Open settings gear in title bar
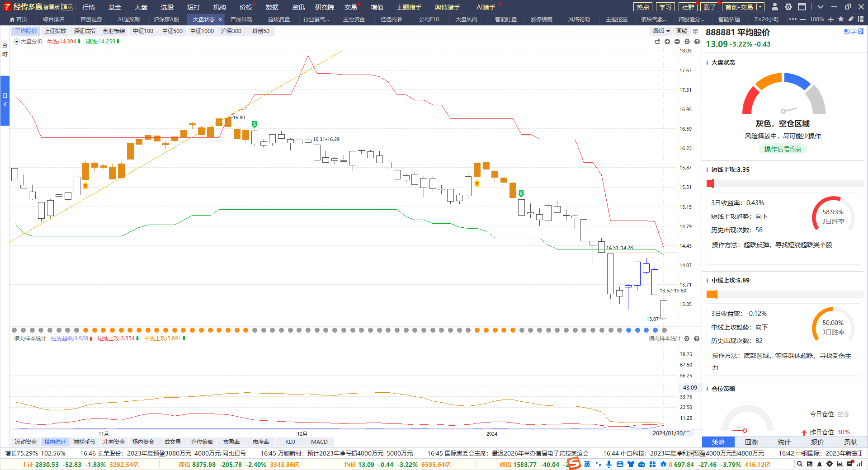 pos(788,7)
